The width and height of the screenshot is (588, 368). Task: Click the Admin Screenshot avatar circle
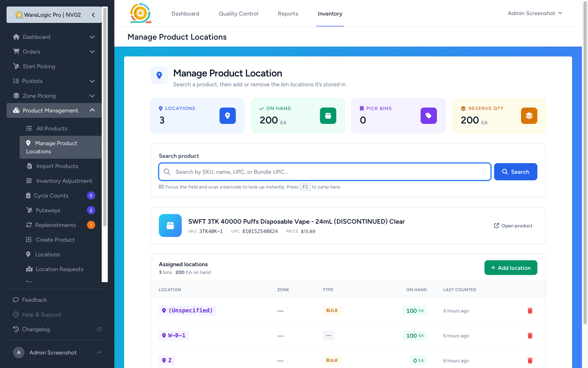(19, 352)
